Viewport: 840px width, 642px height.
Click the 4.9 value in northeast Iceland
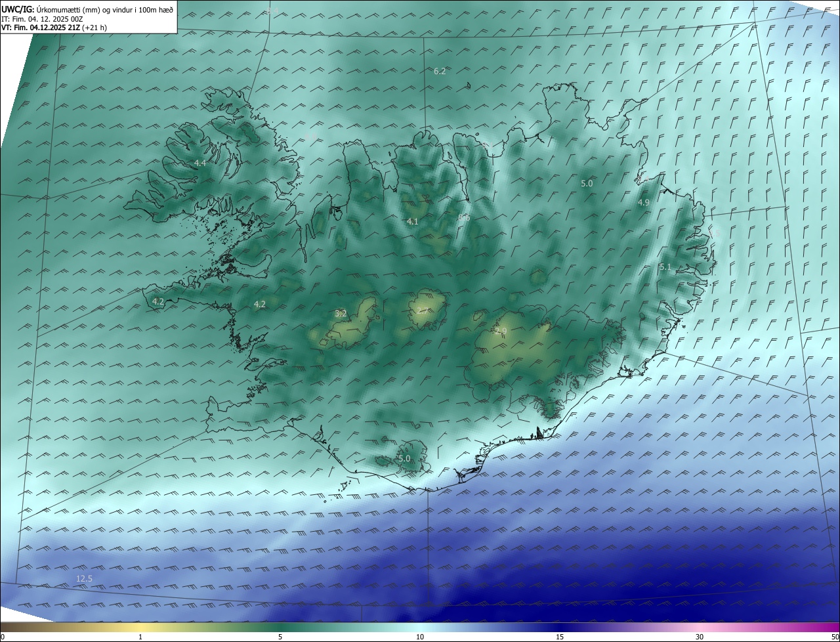643,203
